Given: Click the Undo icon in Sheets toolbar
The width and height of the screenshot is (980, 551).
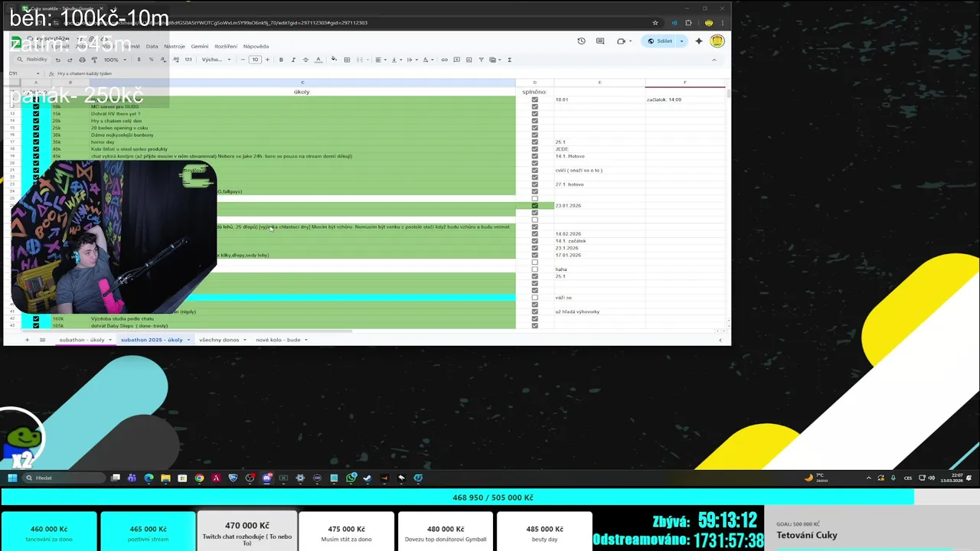Looking at the screenshot, I should [57, 60].
